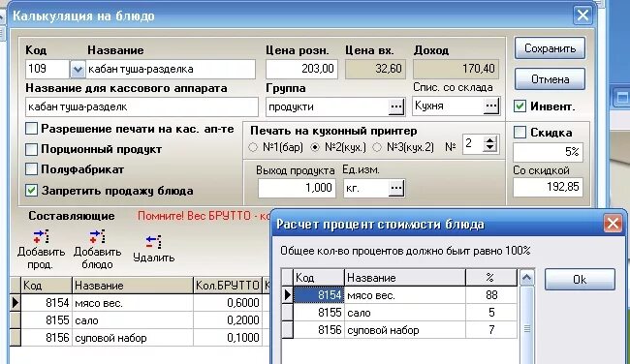This screenshot has width=630, height=364.
Task: Enable the Полуфабрикат checkbox
Action: pos(31,169)
